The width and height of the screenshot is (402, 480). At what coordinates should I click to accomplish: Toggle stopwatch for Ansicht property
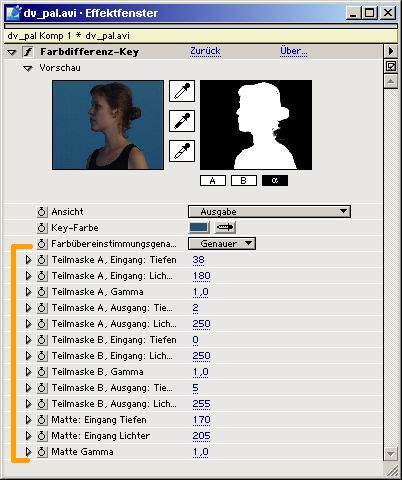point(42,212)
